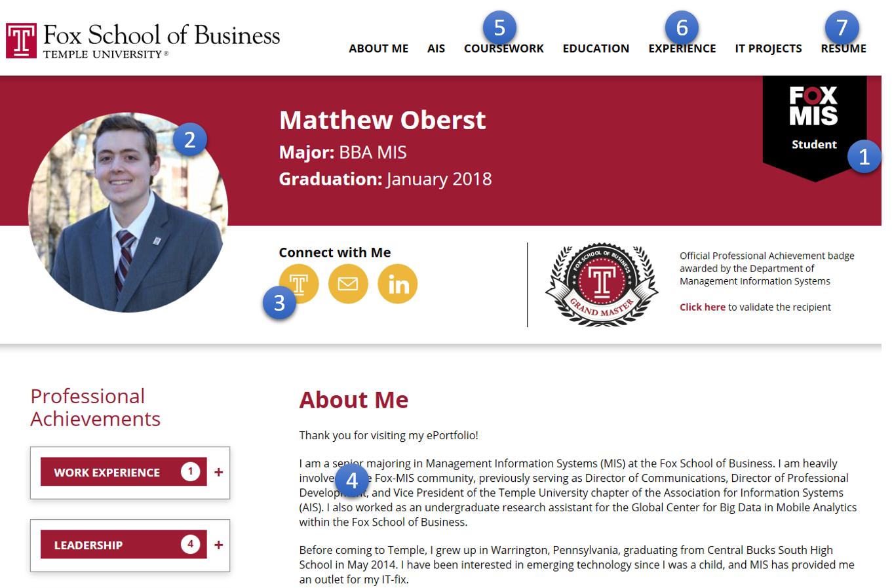The height and width of the screenshot is (588, 892).
Task: Click here link to validate recipient
Action: pos(703,307)
